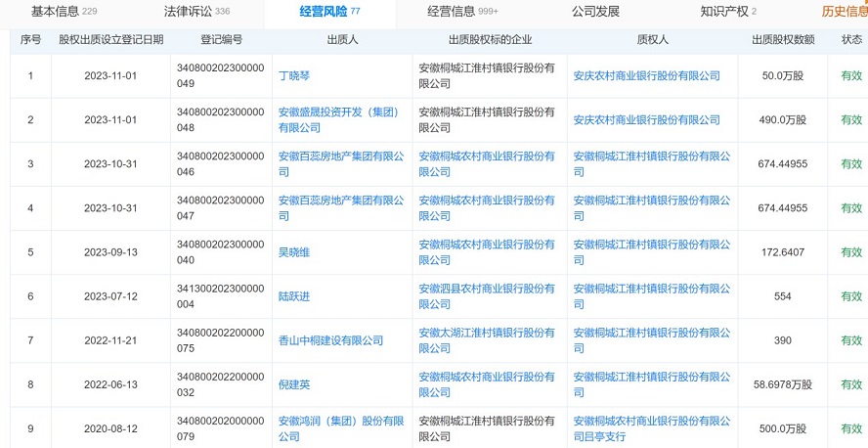Click the 登记编号 column header
The height and width of the screenshot is (448, 868).
point(222,40)
